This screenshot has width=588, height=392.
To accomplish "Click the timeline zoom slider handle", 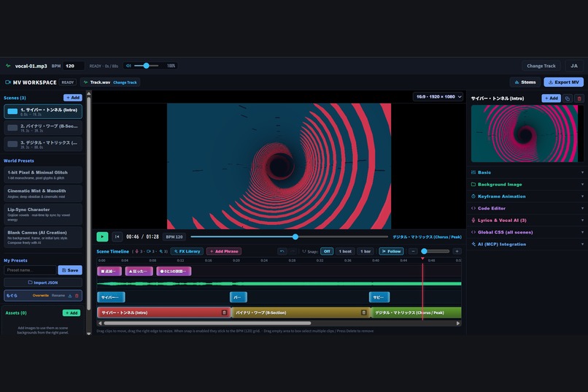I will pos(424,251).
